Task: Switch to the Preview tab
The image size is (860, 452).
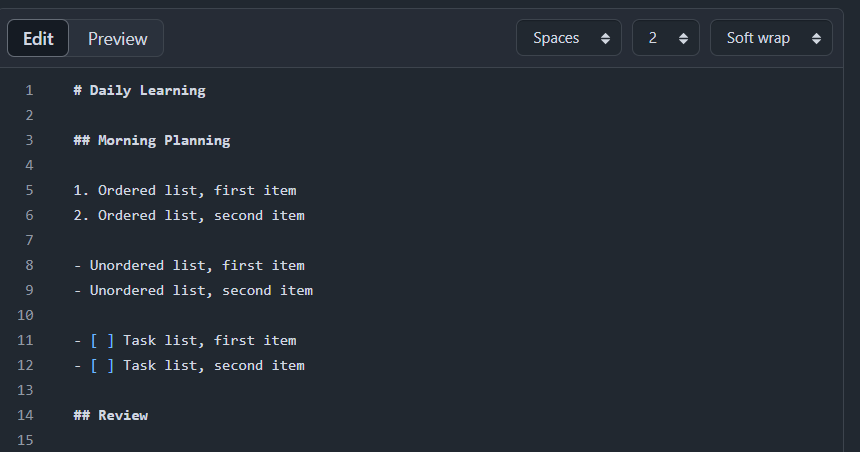Action: pos(117,38)
